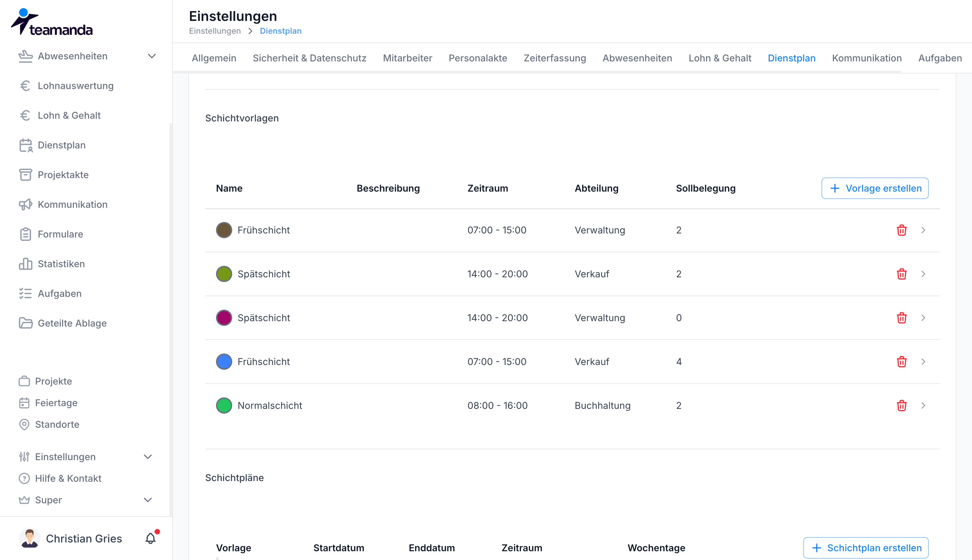This screenshot has width=972, height=560.
Task: Expand the Super sidebar section
Action: (x=148, y=500)
